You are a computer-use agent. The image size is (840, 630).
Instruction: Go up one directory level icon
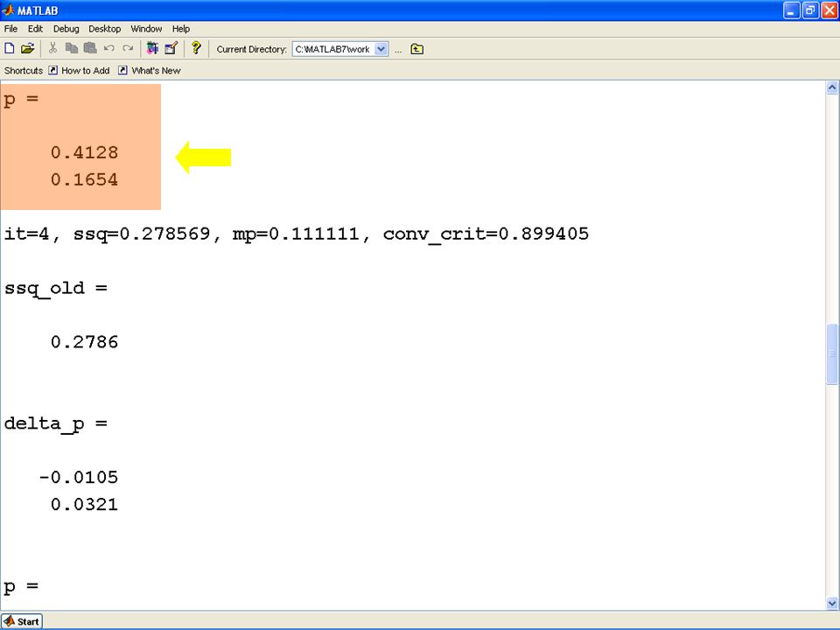coord(416,49)
